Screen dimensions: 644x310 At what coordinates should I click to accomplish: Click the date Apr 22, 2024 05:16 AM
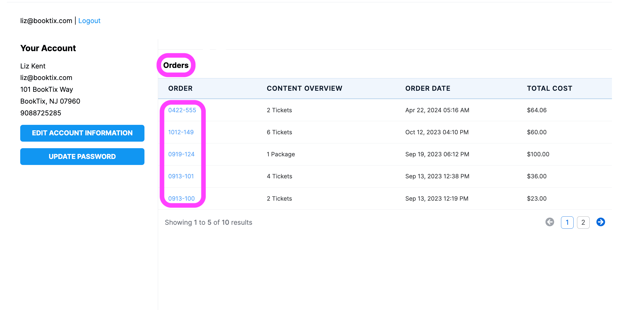(437, 110)
